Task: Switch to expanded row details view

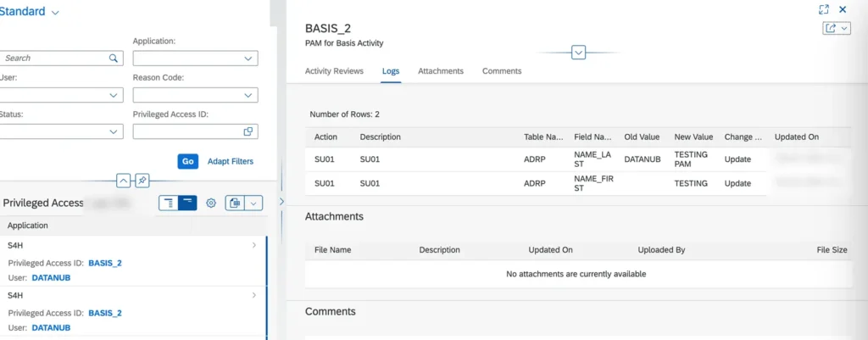Action: click(x=168, y=203)
